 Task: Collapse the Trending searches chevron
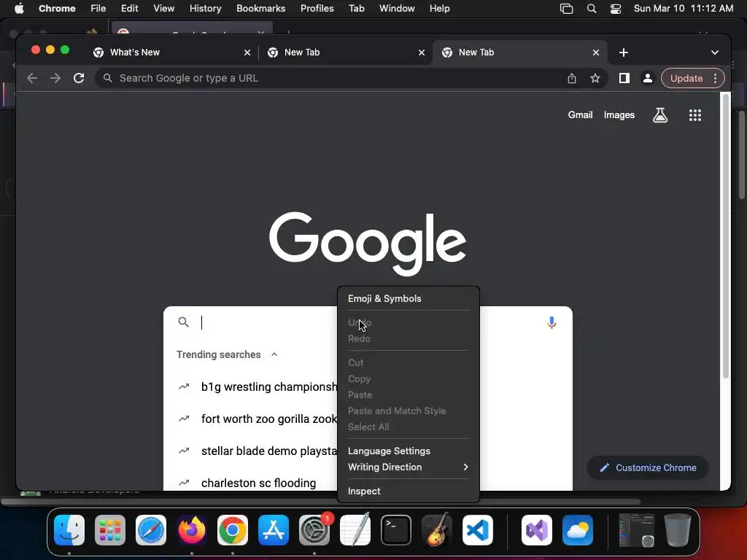[x=274, y=354]
